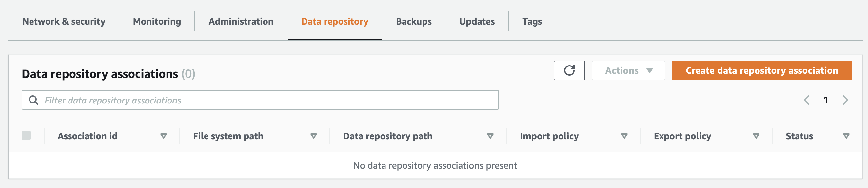Switch to the Network & security tab
Image resolution: width=868 pixels, height=188 pixels.
click(64, 22)
